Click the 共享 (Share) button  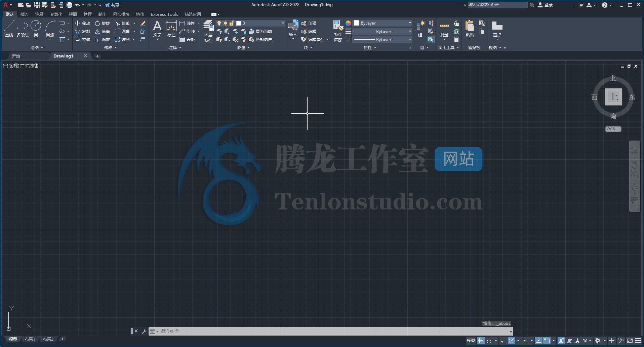point(112,5)
